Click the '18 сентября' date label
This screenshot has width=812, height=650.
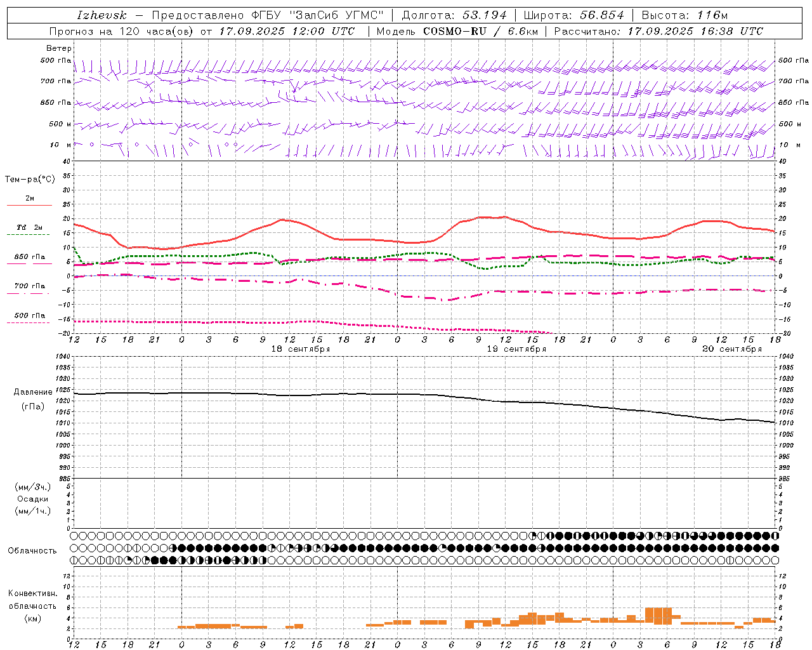301,349
